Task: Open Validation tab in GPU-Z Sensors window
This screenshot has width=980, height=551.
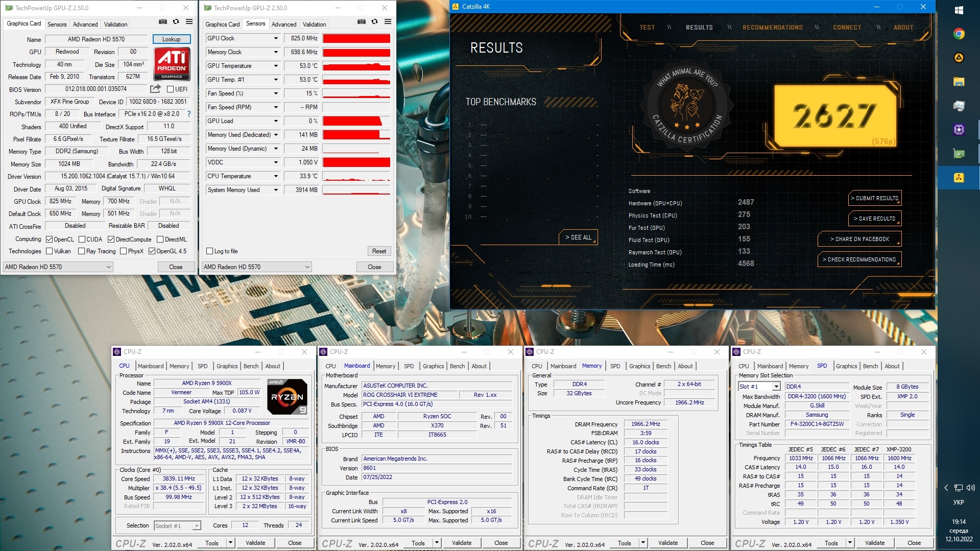Action: pyautogui.click(x=314, y=25)
